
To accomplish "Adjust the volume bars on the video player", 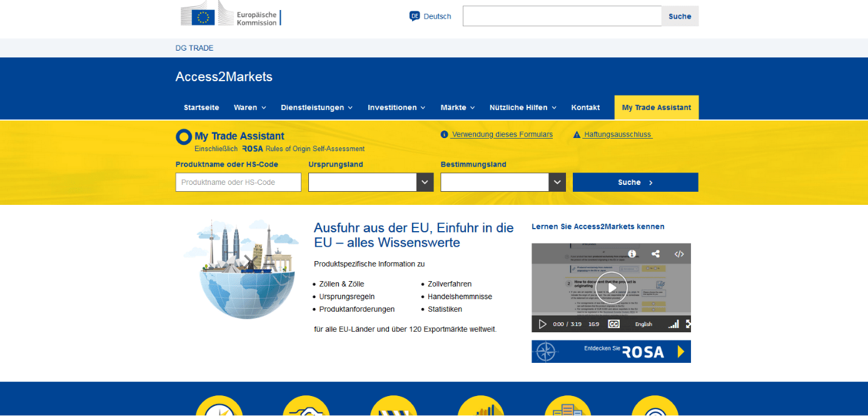I will 674,324.
